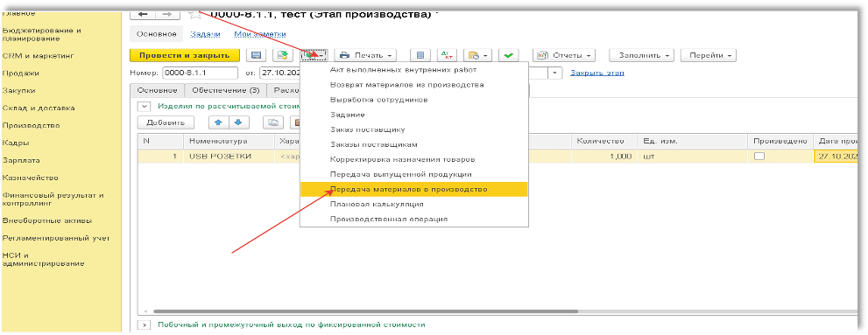
Task: Click the Закрыть этап link
Action: click(597, 73)
